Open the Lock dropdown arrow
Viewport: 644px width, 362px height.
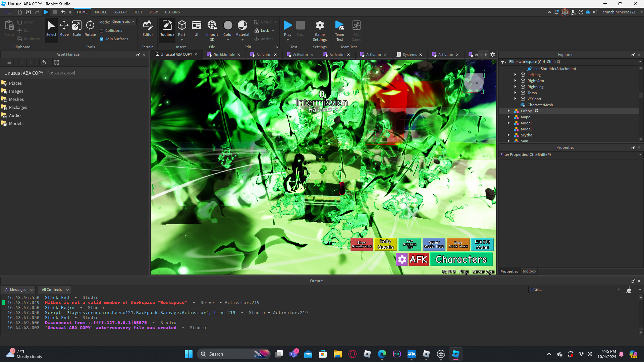(273, 31)
